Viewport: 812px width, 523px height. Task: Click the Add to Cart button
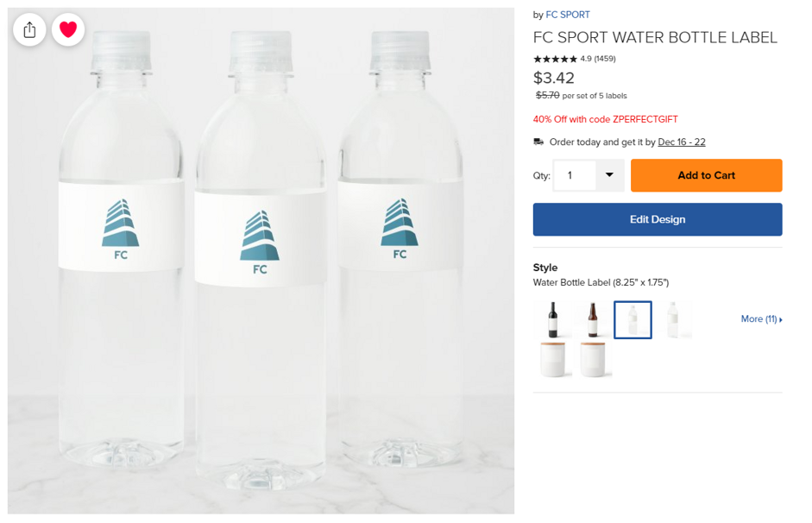pyautogui.click(x=706, y=175)
